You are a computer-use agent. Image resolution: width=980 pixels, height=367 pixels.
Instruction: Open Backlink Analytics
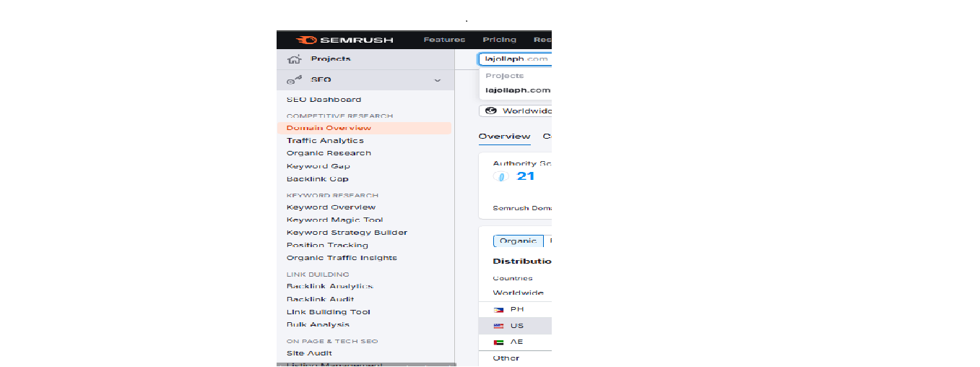330,287
